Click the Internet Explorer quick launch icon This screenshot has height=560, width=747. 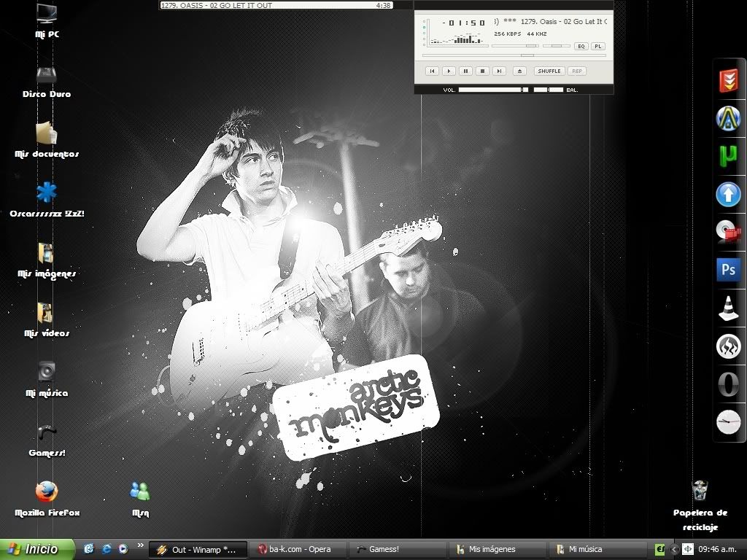tap(107, 549)
